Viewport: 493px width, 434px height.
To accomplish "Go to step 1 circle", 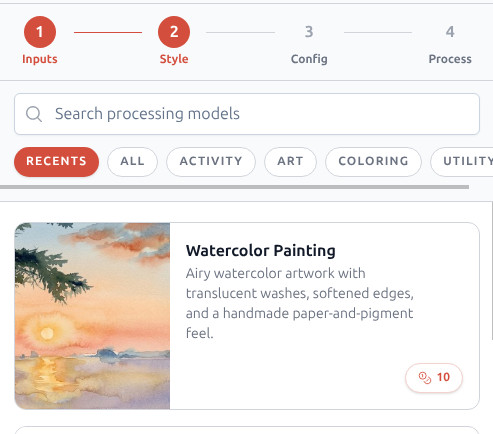I will (40, 32).
